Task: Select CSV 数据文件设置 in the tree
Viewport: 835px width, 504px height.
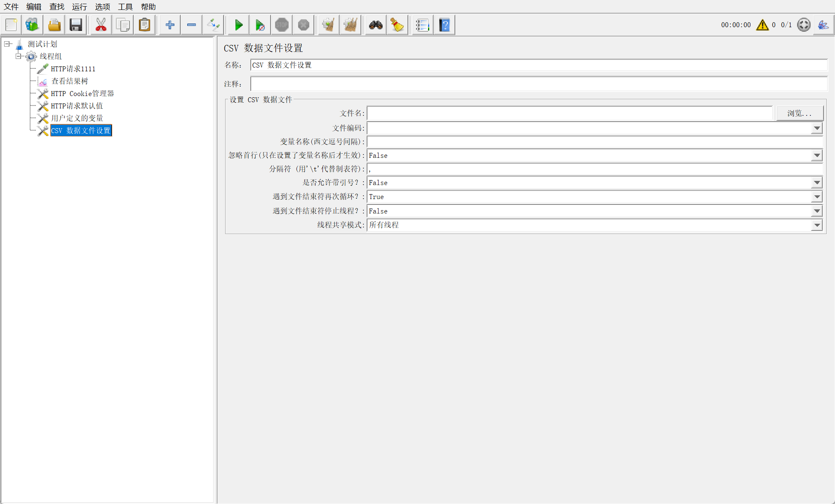Action: [x=81, y=131]
